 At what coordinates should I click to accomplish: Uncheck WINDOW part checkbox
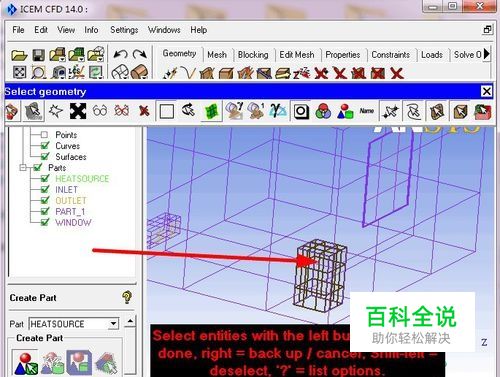45,222
